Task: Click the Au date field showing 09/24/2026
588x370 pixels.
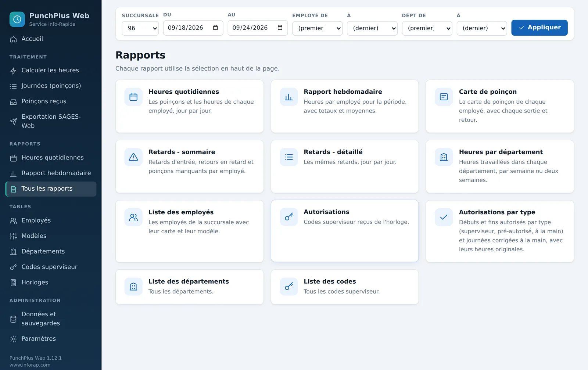Action: tap(258, 28)
